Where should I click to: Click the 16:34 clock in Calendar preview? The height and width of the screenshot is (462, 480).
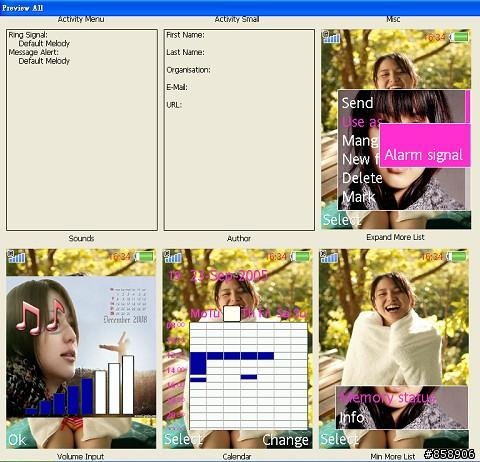276,257
